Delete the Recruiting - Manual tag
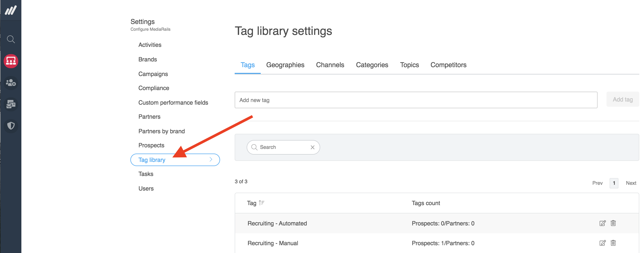Image resolution: width=644 pixels, height=253 pixels. click(x=613, y=243)
